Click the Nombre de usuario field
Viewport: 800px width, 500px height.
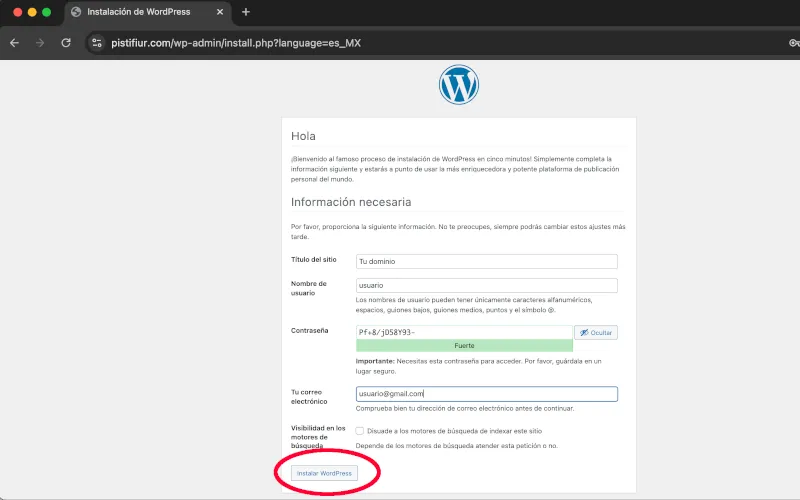[x=486, y=285]
